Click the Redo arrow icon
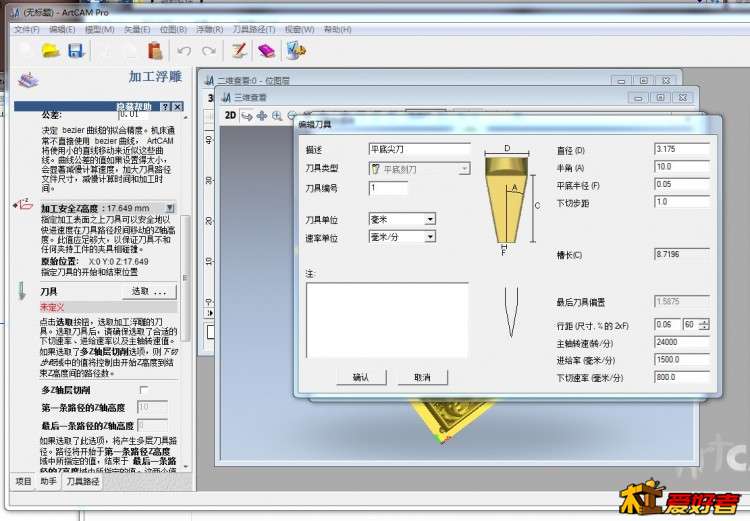 (209, 51)
